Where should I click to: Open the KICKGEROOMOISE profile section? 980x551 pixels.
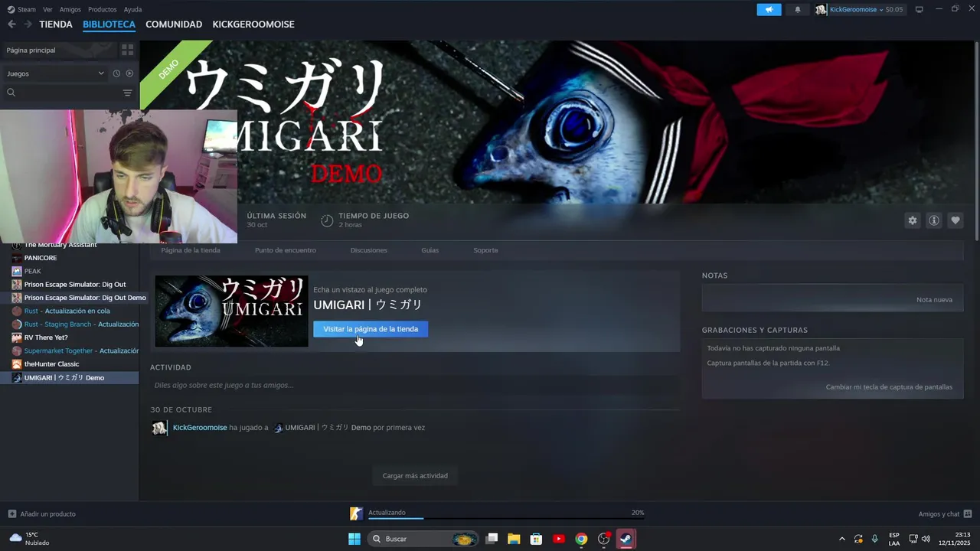point(253,24)
